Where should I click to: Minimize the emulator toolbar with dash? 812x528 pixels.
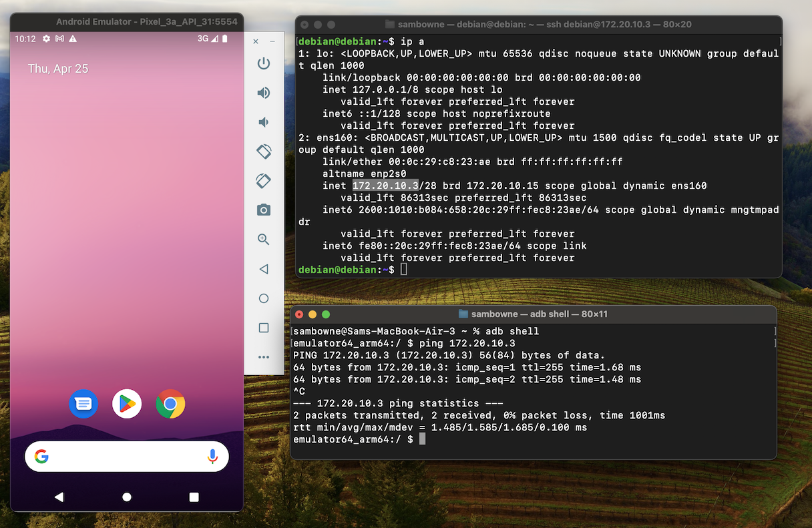point(272,41)
